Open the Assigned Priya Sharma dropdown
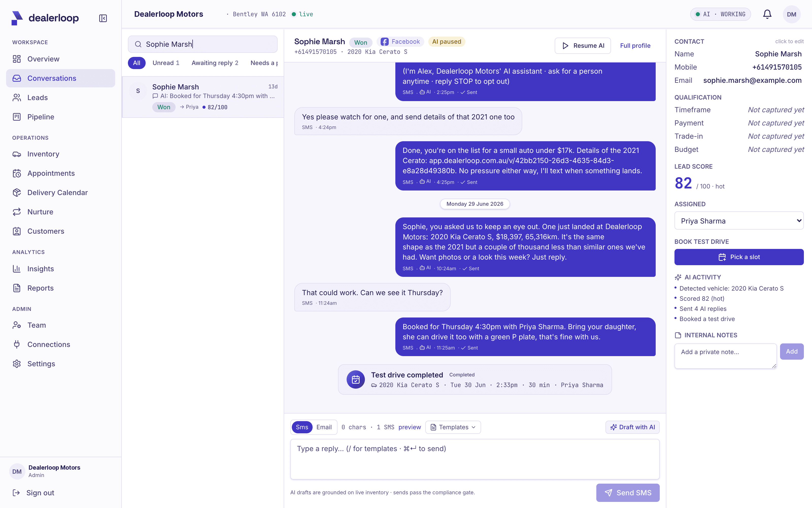This screenshot has width=812, height=508. [x=739, y=221]
